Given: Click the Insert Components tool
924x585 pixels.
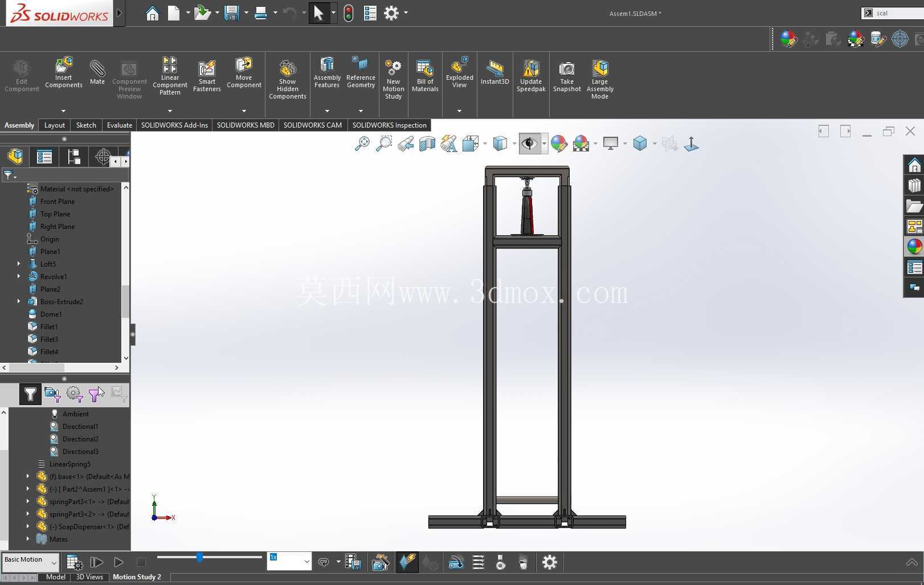Looking at the screenshot, I should tap(64, 72).
